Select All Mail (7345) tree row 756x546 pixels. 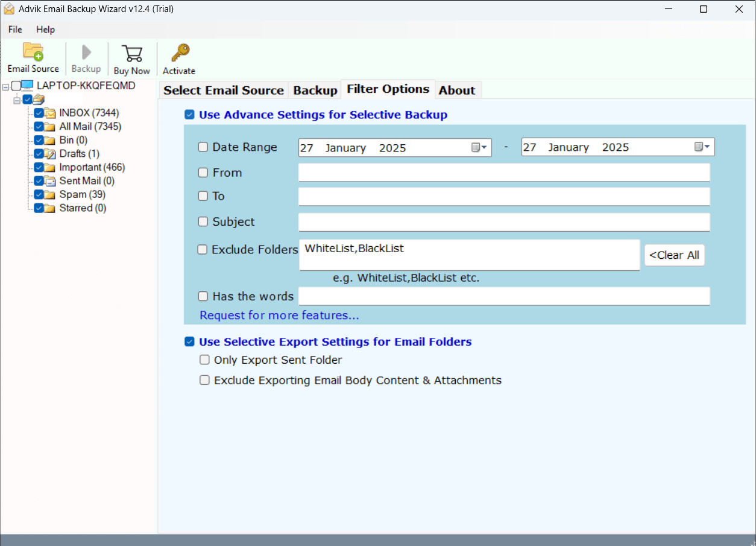click(x=90, y=127)
